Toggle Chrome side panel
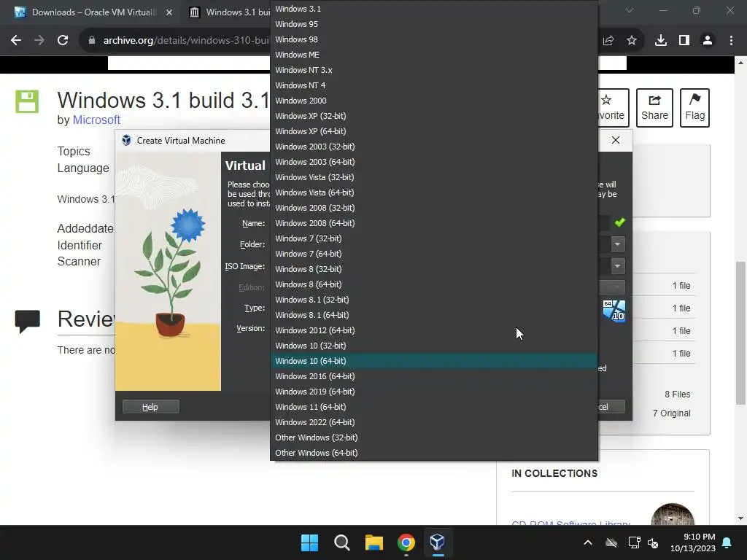Viewport: 747px width, 560px height. pyautogui.click(x=684, y=41)
